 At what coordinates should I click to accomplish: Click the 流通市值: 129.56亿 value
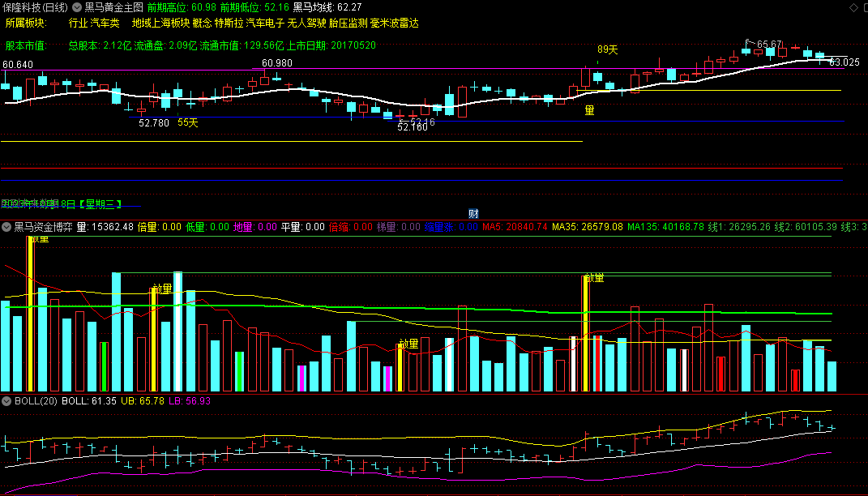pyautogui.click(x=242, y=45)
